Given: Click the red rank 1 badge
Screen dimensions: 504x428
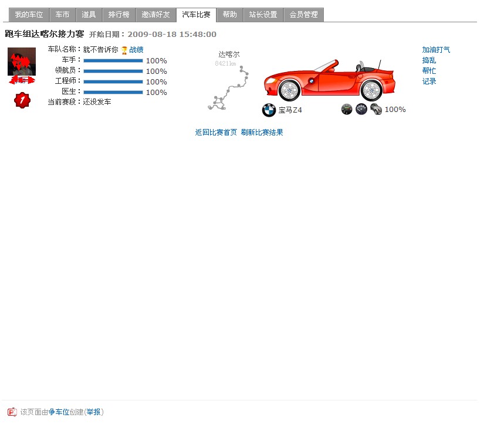Looking at the screenshot, I should click(22, 100).
